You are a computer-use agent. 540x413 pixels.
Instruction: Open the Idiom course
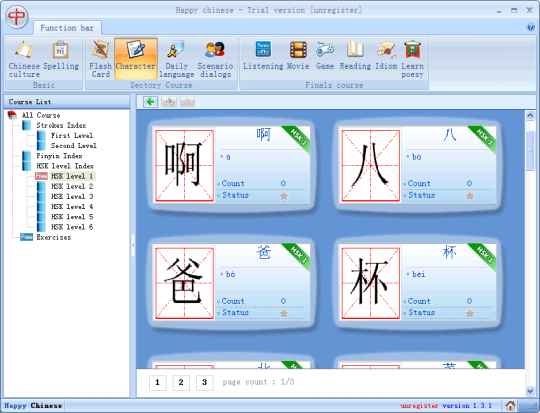pyautogui.click(x=386, y=55)
